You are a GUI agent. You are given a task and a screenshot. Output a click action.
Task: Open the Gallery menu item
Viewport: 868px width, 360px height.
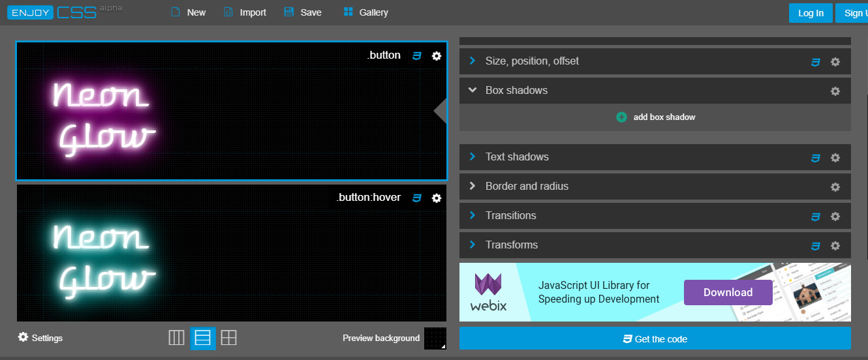coord(365,12)
